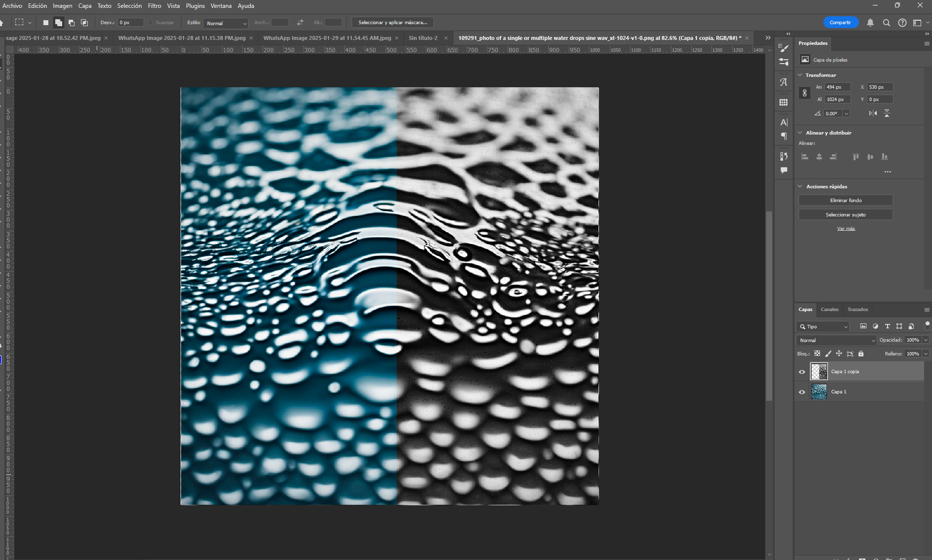Select the New selection mode icon
Screen dimensions: 932x560
(x=46, y=23)
